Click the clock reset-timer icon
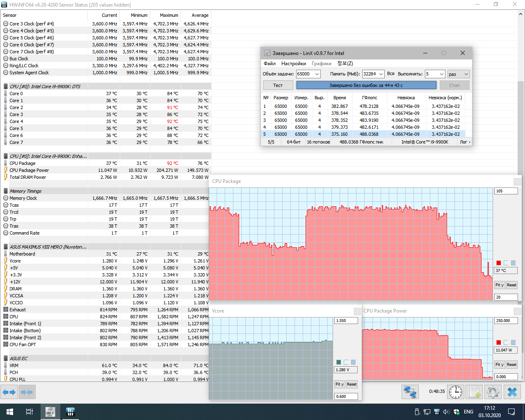This screenshot has width=525, height=420. coord(456,392)
